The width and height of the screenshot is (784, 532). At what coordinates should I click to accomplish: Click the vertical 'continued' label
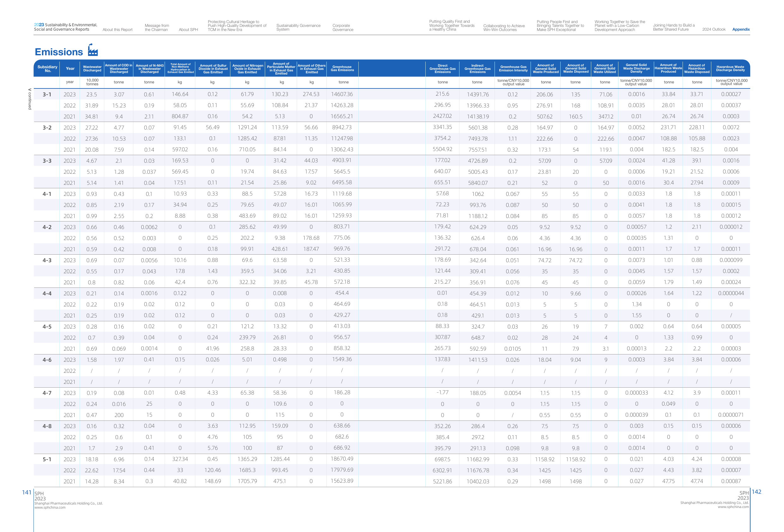click(30, 99)
